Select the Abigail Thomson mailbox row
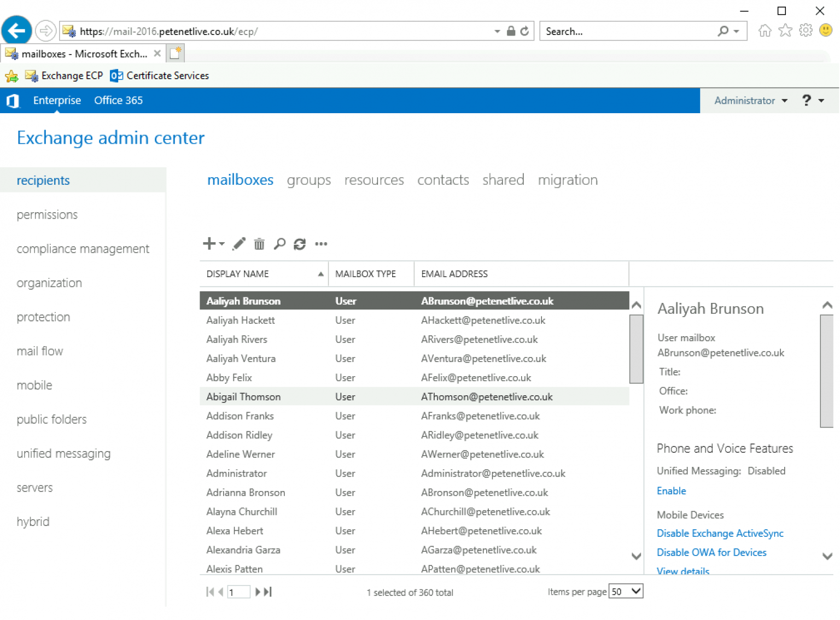Screen dimensions: 840x620 pos(328,396)
